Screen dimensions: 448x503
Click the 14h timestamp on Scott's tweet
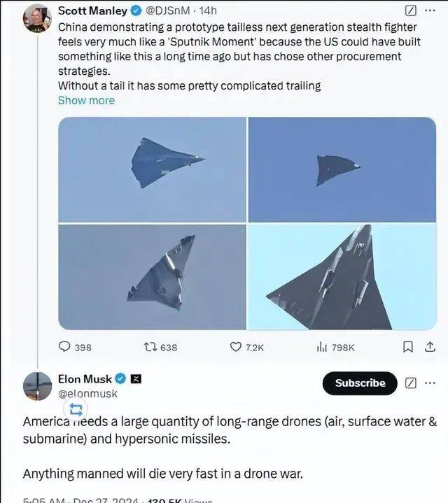(208, 11)
